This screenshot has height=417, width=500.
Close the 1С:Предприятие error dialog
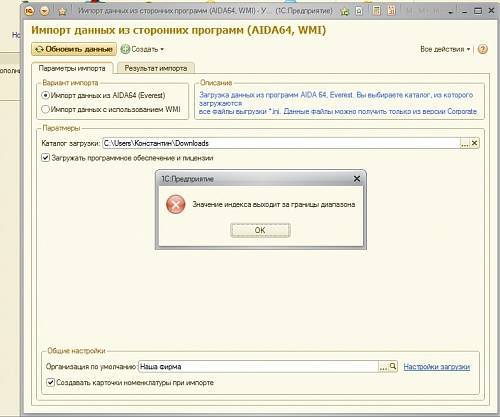click(x=357, y=179)
